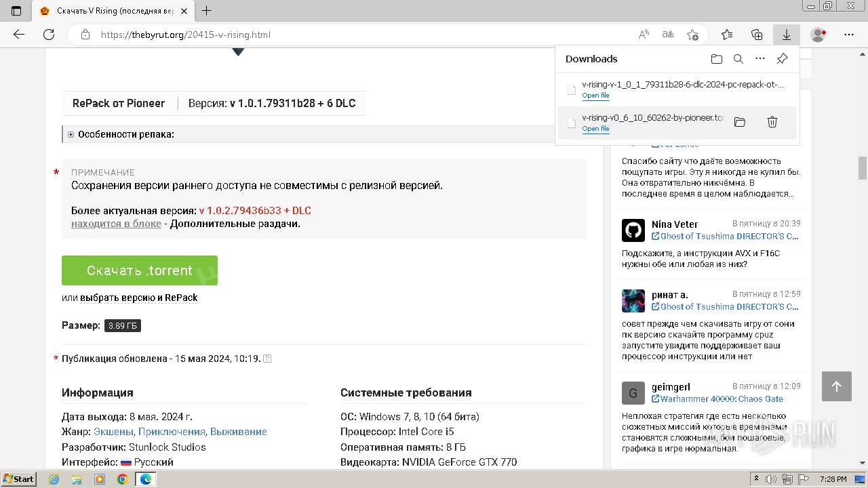
Task: Open выбрать версию и RePack link
Action: 139,298
